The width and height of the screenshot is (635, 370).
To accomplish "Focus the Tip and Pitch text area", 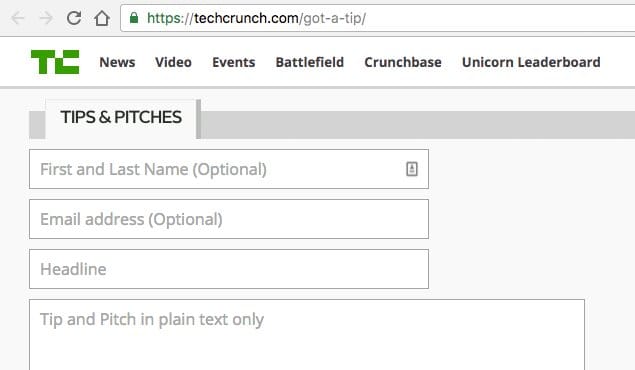I will pyautogui.click(x=307, y=335).
